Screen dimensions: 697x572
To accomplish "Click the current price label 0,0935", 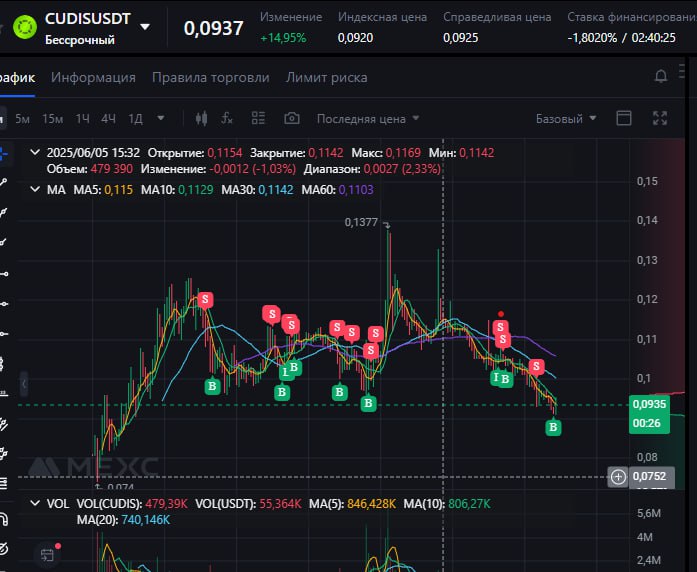I will click(x=649, y=404).
